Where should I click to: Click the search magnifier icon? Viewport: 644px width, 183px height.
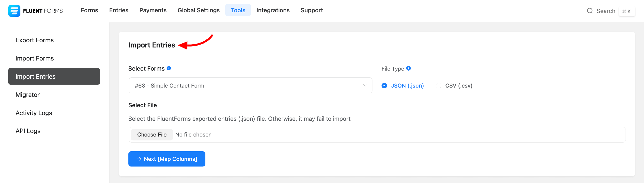(589, 11)
